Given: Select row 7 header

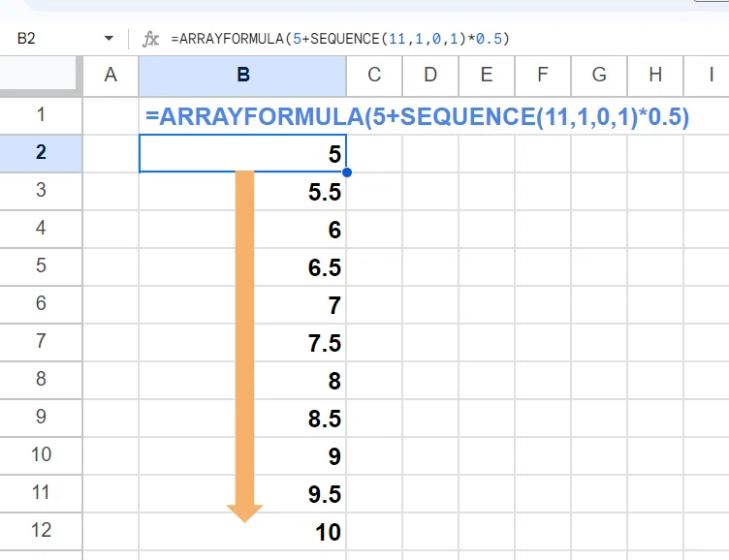Looking at the screenshot, I should click(x=41, y=342).
